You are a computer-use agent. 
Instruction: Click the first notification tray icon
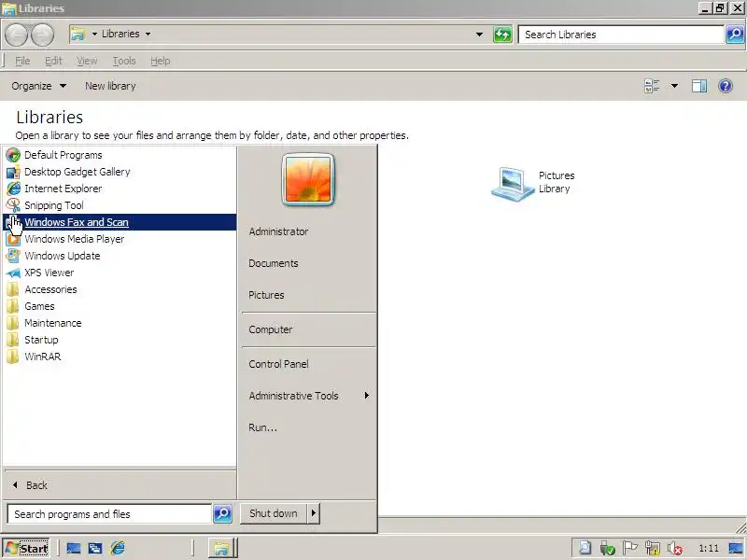point(585,548)
